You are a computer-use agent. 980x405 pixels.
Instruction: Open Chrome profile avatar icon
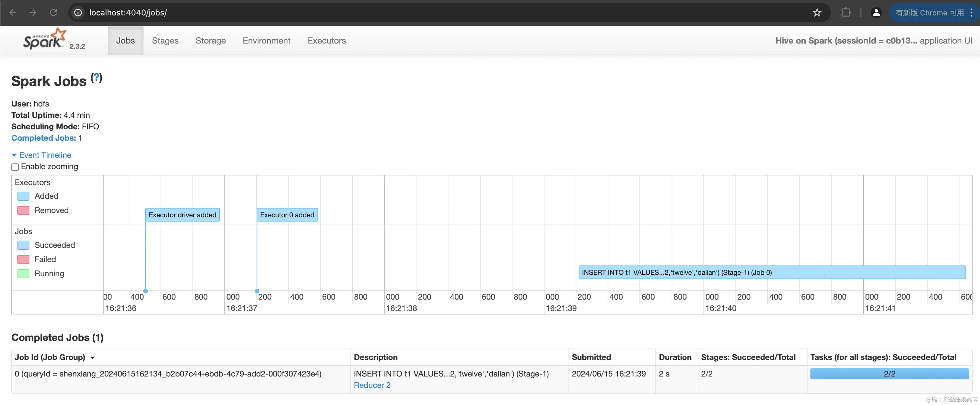pos(876,13)
